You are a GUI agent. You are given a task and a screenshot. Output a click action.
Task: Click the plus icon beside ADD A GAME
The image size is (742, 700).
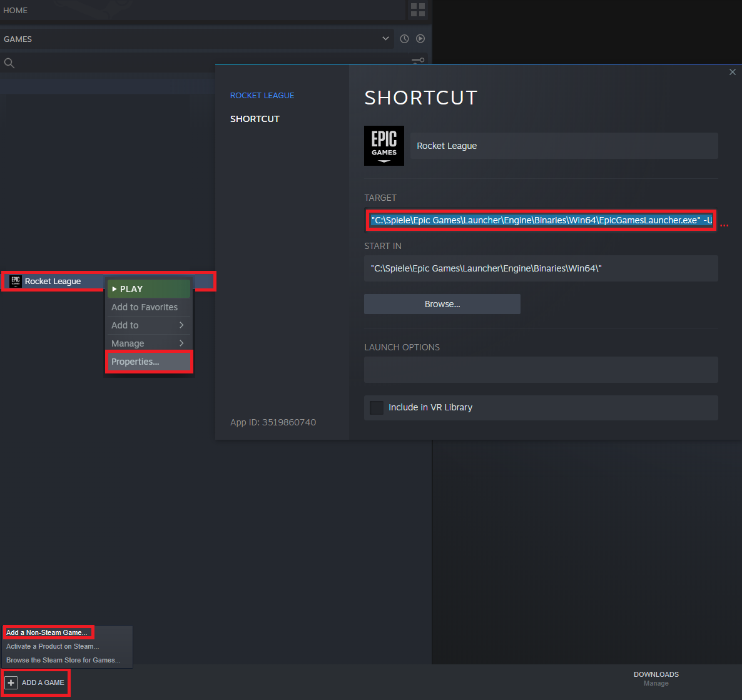pyautogui.click(x=11, y=682)
